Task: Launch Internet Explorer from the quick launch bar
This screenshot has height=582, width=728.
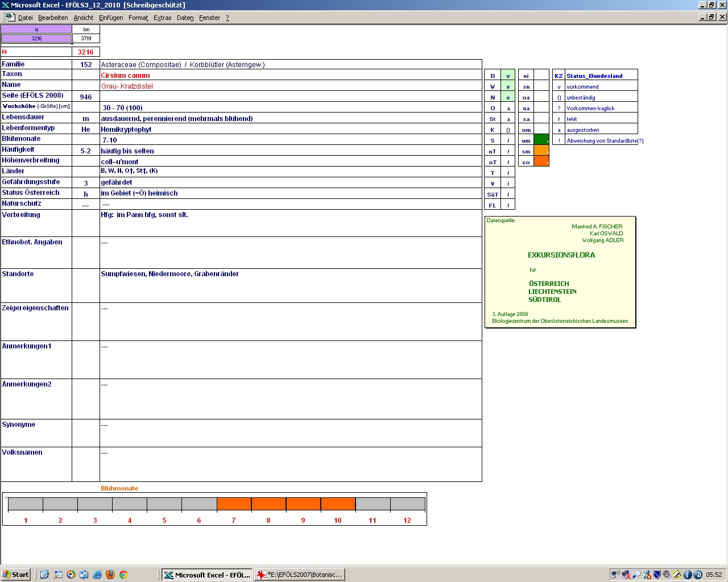Action: [x=97, y=575]
